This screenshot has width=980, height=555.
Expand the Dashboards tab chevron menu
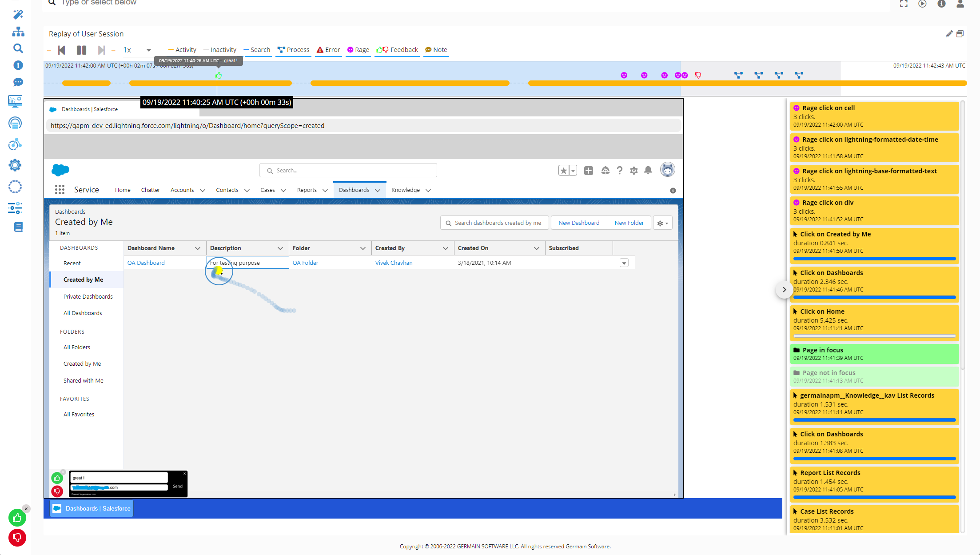tap(378, 190)
